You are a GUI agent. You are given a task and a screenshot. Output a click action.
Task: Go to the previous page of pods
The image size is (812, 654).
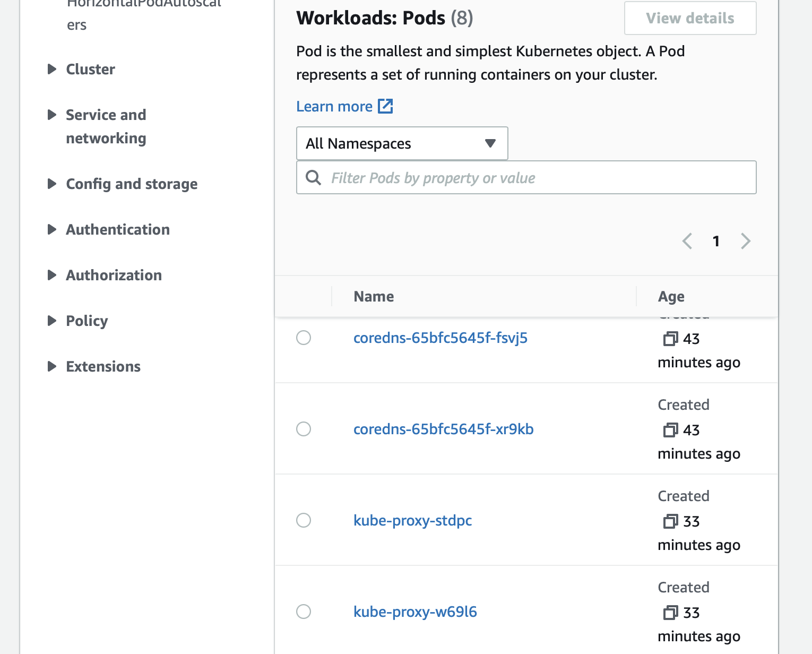(687, 241)
